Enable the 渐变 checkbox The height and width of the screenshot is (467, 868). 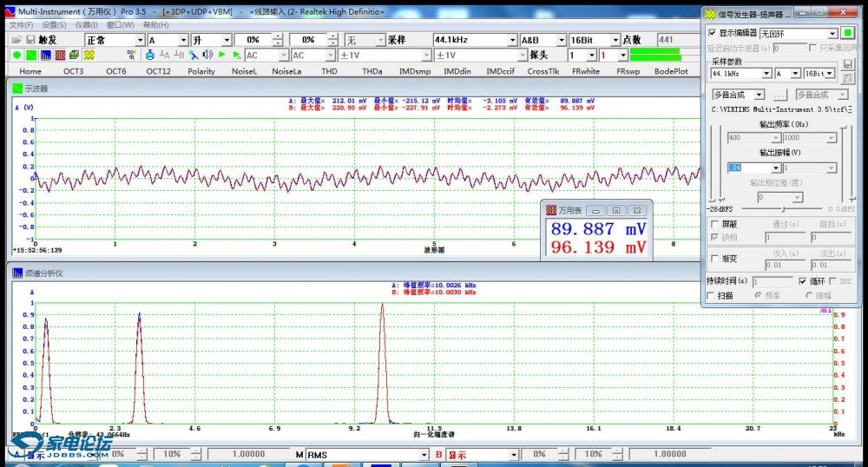[714, 259]
